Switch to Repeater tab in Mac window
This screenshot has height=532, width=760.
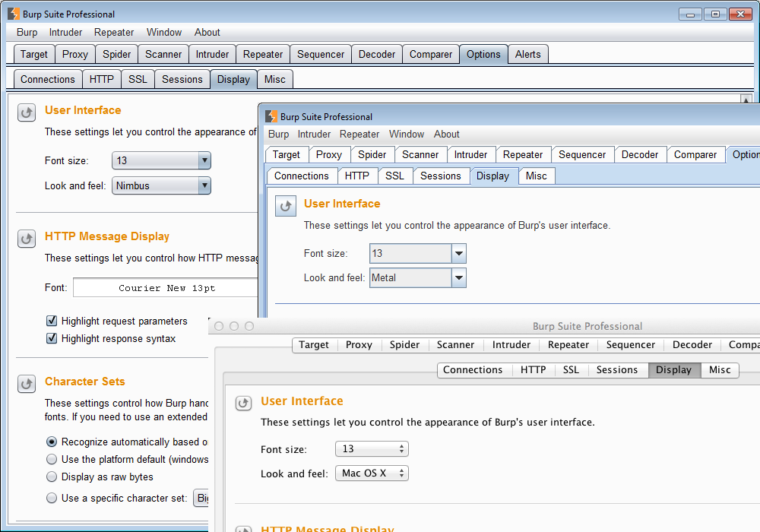568,345
